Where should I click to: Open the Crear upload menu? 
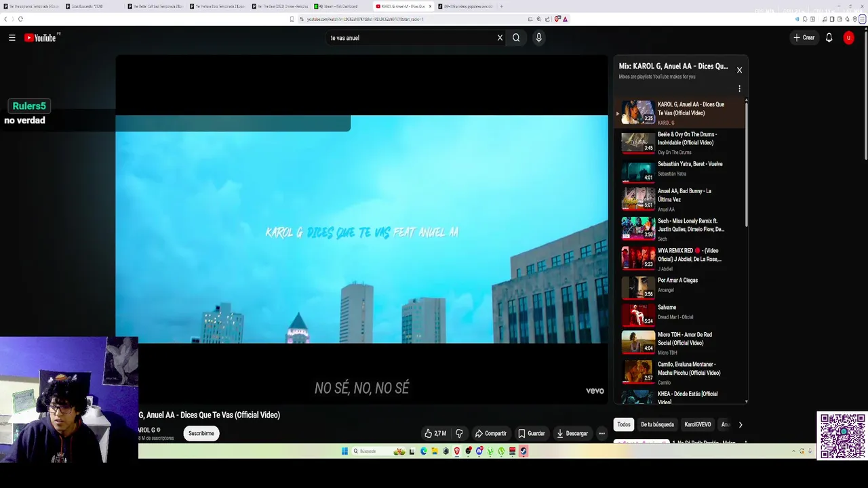(804, 38)
